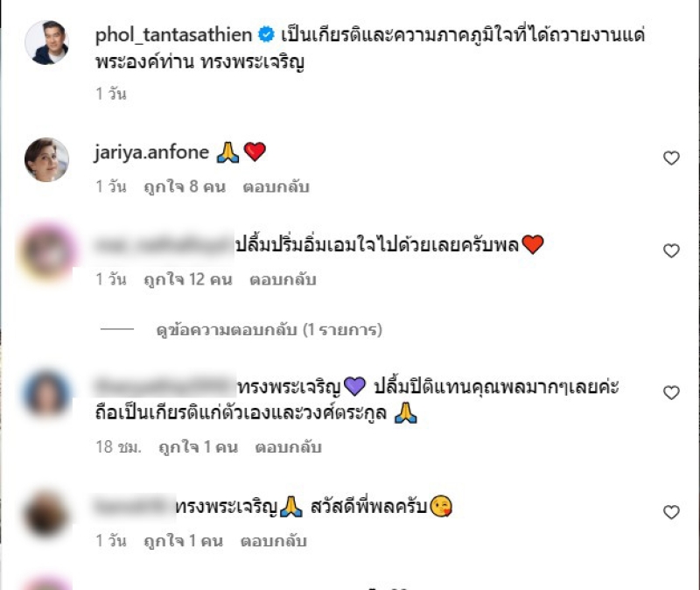Open jariya.anfone avatar
The image size is (700, 590).
pos(47,160)
